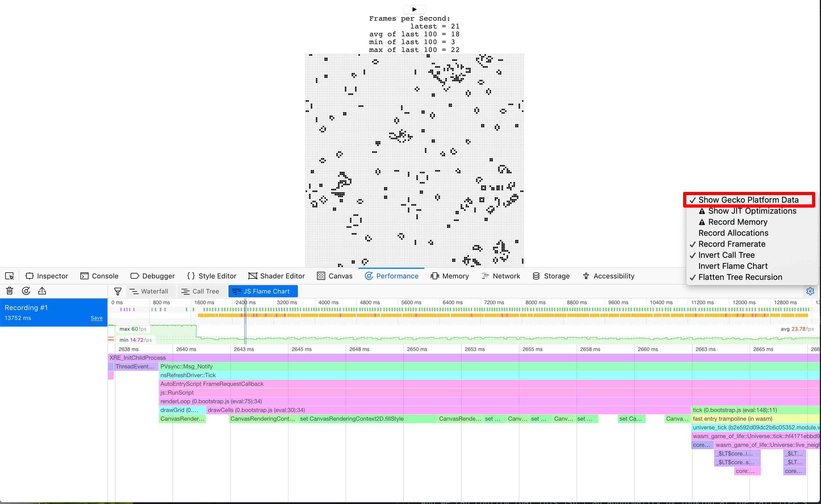Start a new recording with the record icon
Screen dimensions: 821x504
click(26, 291)
